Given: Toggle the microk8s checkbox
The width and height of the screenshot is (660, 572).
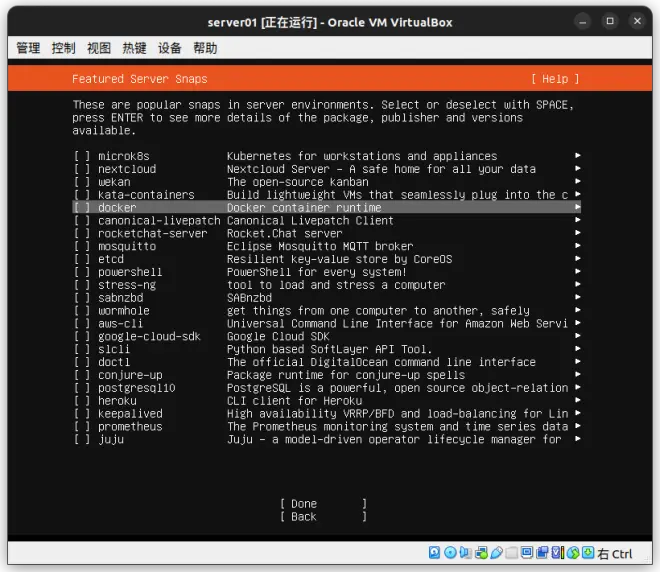Looking at the screenshot, I should (x=82, y=156).
